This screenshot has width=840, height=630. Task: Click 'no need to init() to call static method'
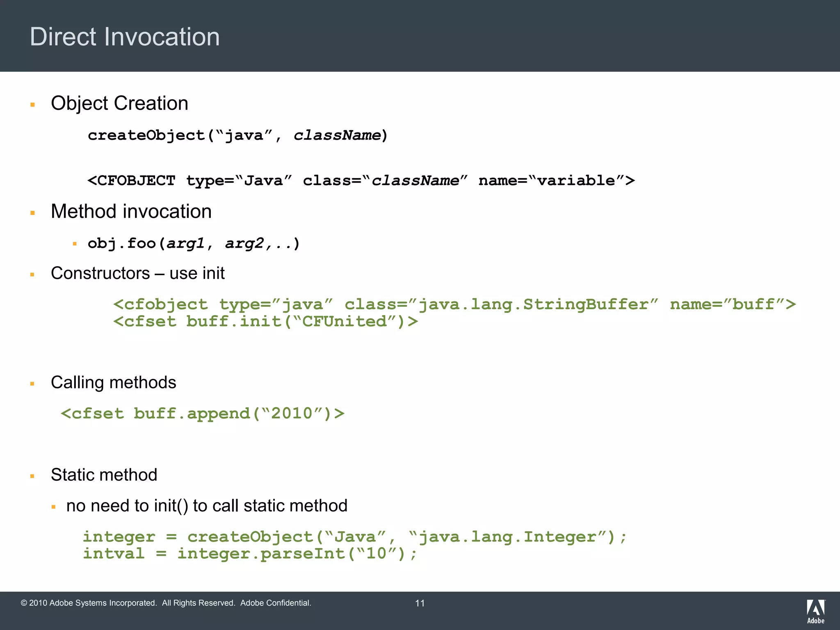tap(207, 506)
